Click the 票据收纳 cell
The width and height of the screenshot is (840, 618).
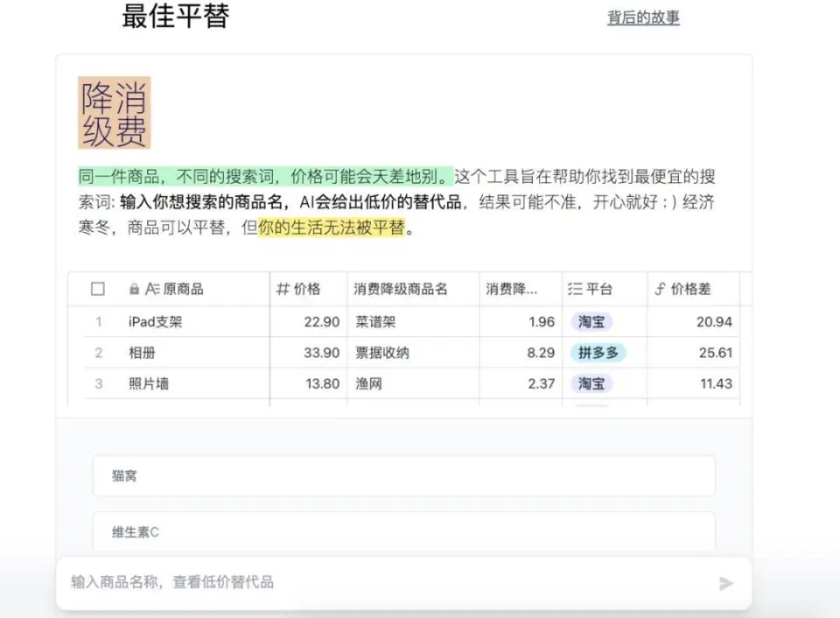pyautogui.click(x=382, y=353)
